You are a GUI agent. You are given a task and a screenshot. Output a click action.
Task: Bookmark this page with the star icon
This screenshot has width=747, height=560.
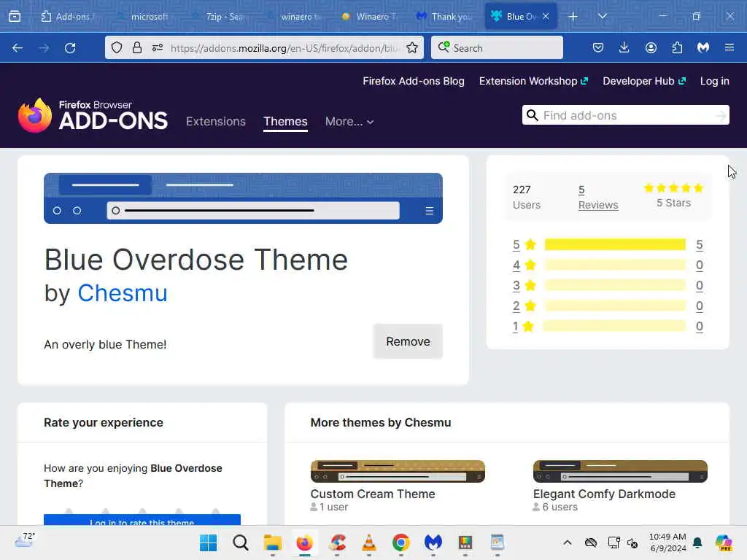pos(412,47)
